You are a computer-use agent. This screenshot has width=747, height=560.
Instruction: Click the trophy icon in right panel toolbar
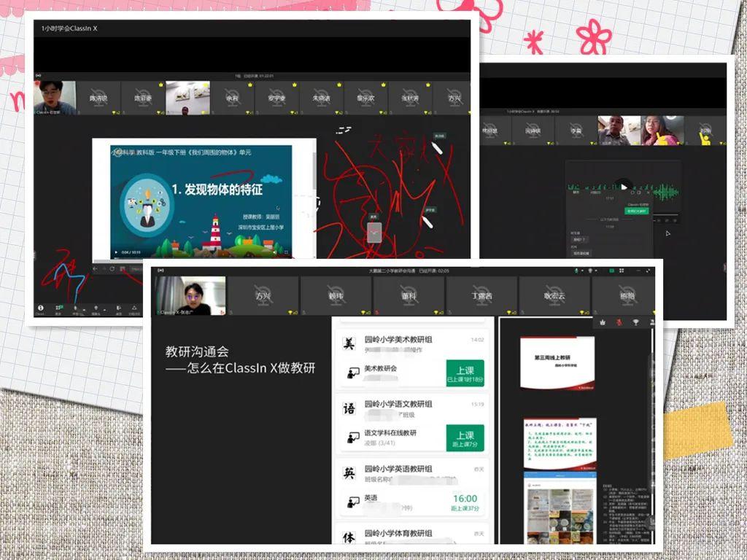coord(635,322)
